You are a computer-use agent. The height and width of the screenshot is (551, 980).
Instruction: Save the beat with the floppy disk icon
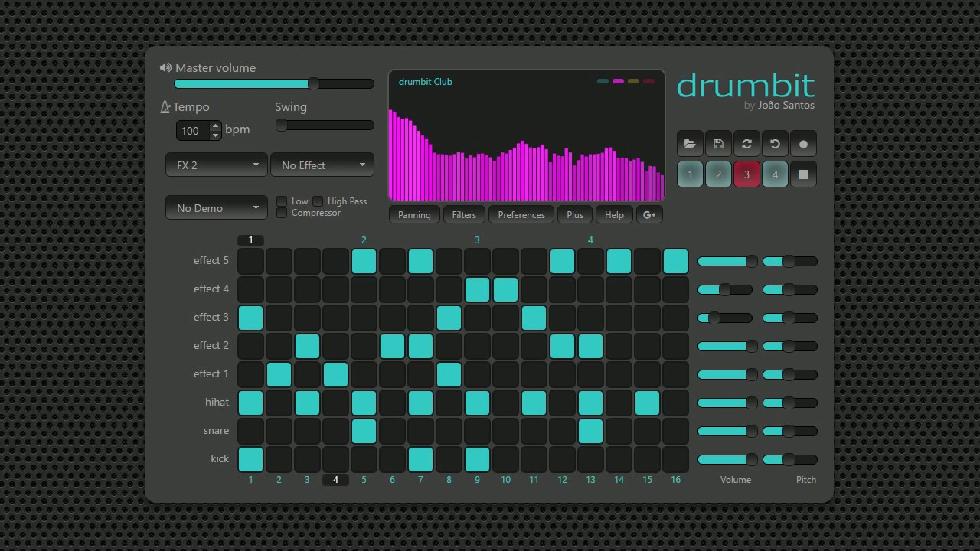tap(718, 144)
